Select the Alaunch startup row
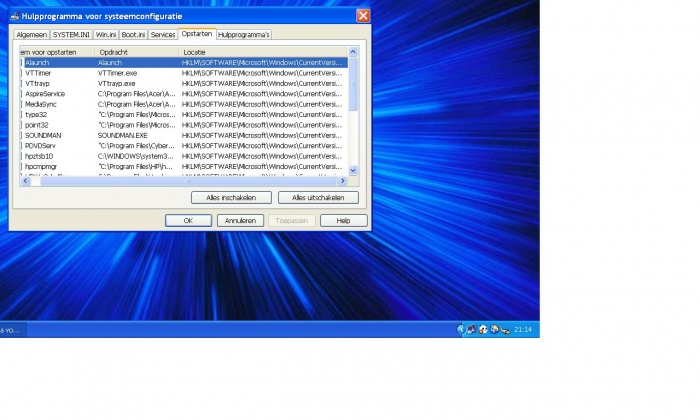Image resolution: width=700 pixels, height=420 pixels. [x=183, y=62]
